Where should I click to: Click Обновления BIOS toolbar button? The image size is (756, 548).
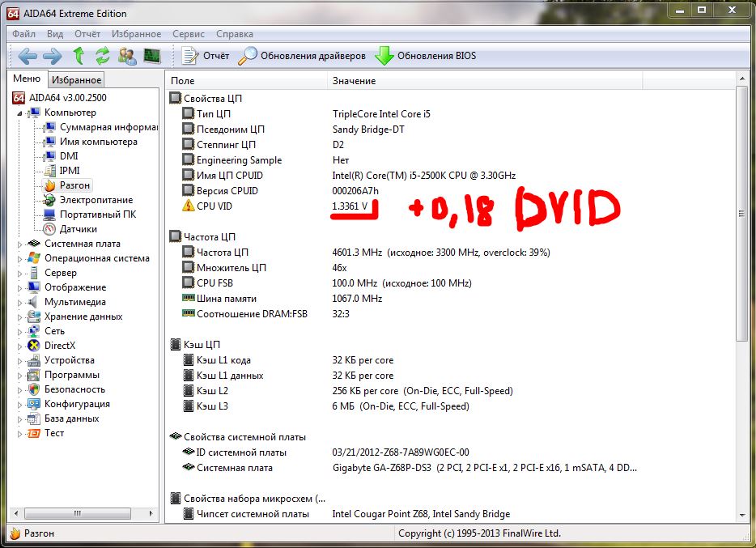pos(426,56)
